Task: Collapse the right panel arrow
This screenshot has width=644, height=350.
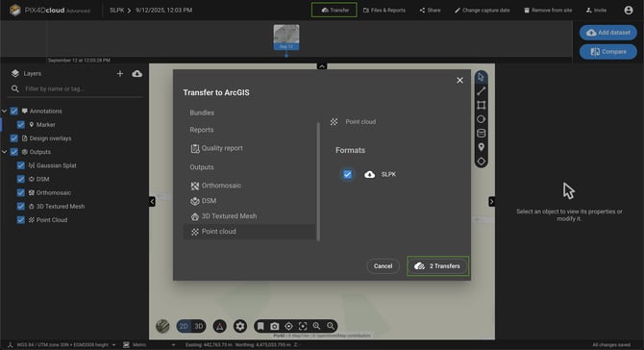Action: [x=491, y=201]
